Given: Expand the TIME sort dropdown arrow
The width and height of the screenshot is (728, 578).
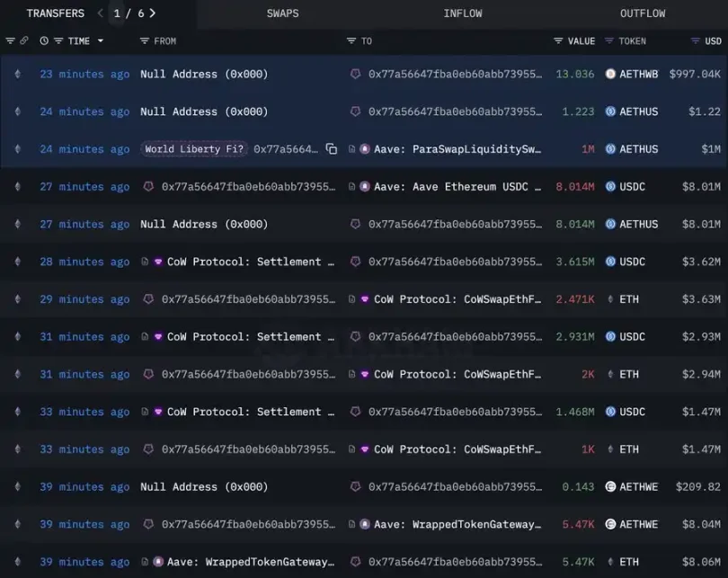Looking at the screenshot, I should [100, 41].
